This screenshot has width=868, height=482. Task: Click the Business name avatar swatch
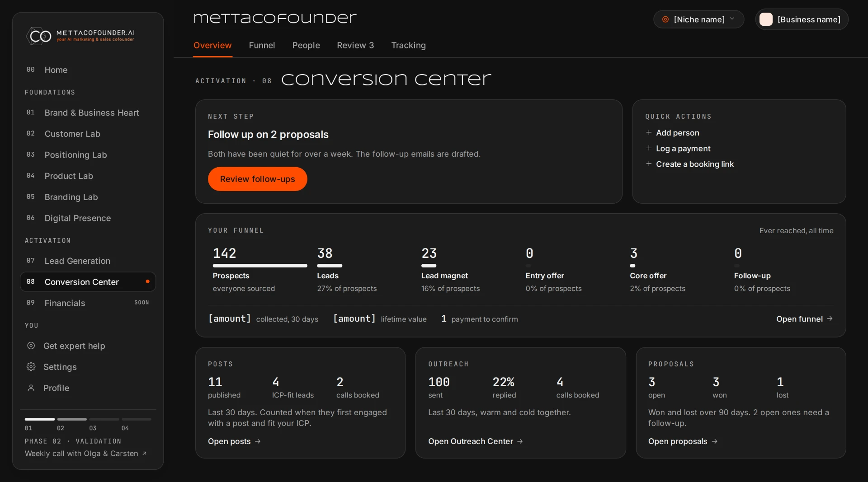click(766, 19)
